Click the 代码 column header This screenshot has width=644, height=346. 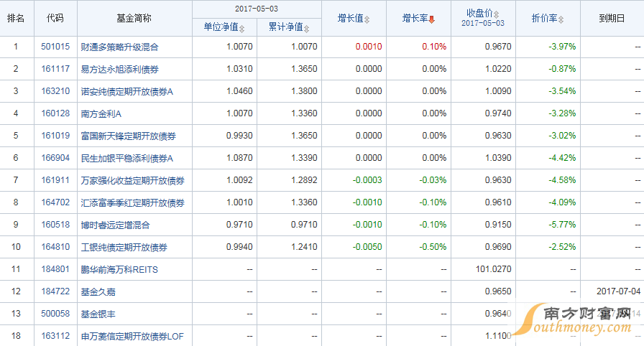pyautogui.click(x=55, y=19)
